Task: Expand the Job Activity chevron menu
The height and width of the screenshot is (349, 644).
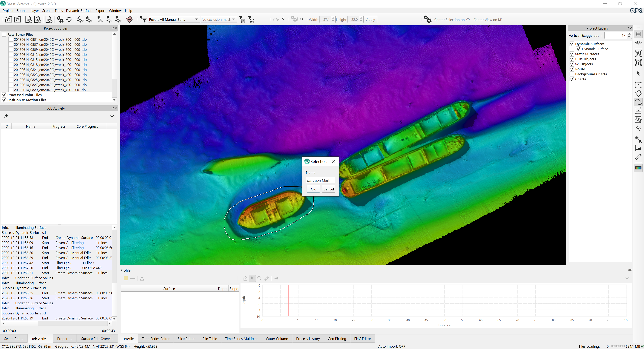Action: 112,116
